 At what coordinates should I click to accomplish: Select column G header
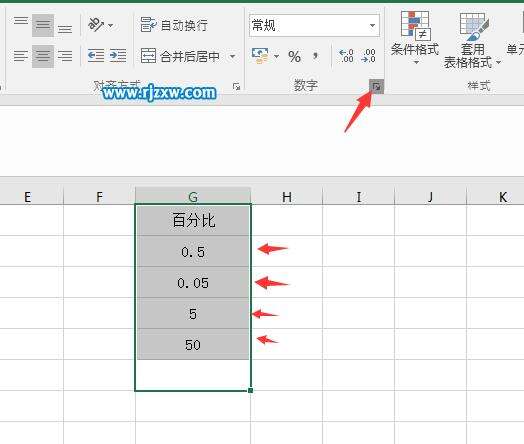coord(193,196)
